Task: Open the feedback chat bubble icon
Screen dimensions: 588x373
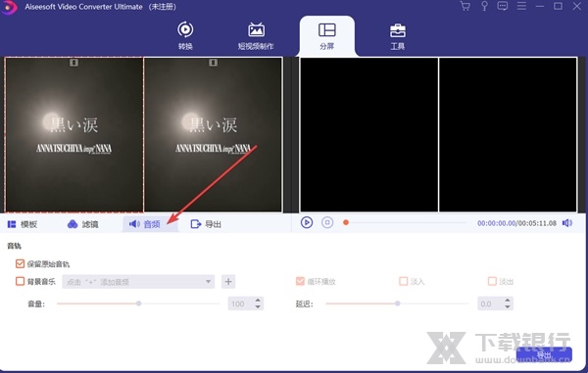Action: [x=502, y=7]
